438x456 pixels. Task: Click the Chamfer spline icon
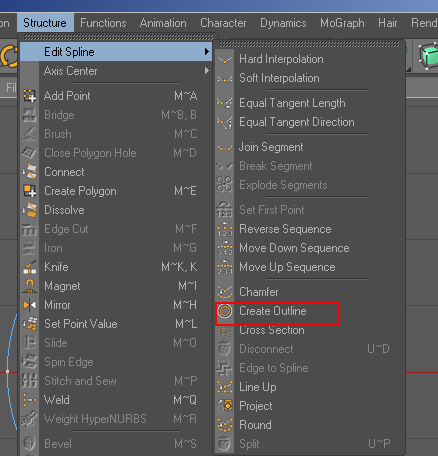[225, 292]
